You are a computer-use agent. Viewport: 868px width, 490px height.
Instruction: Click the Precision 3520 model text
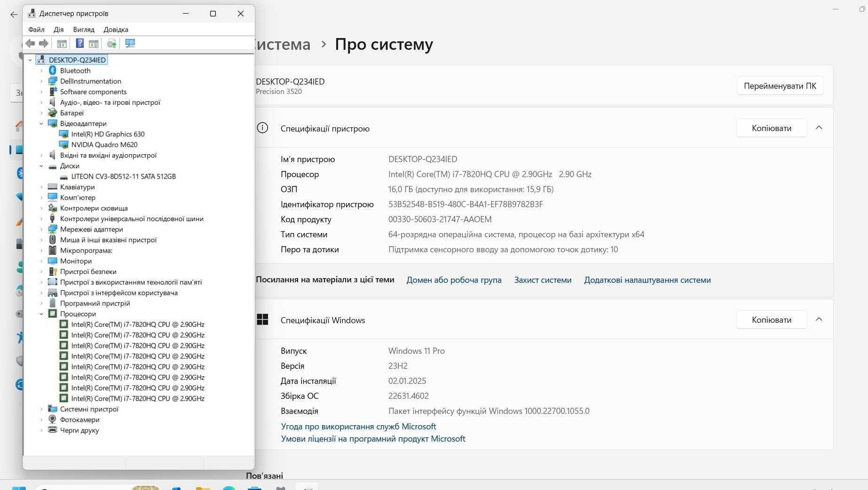click(x=279, y=92)
